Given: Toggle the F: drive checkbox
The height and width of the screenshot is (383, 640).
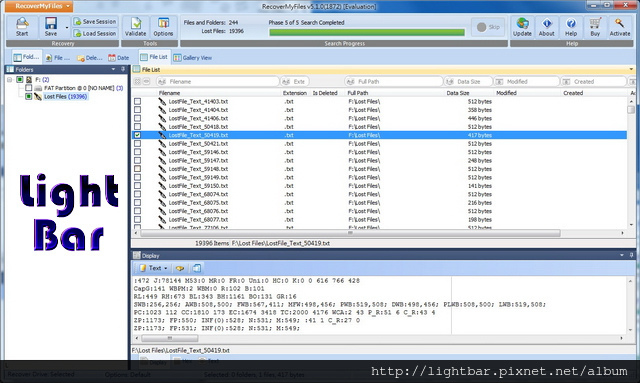Looking at the screenshot, I should (19, 80).
